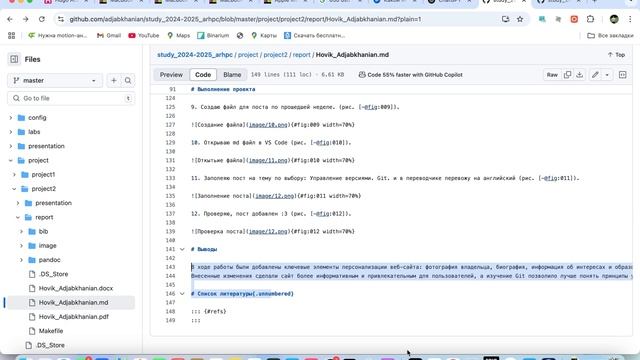Image resolution: width=640 pixels, height=360 pixels.
Task: Switch to the Preview tab
Action: (x=171, y=75)
